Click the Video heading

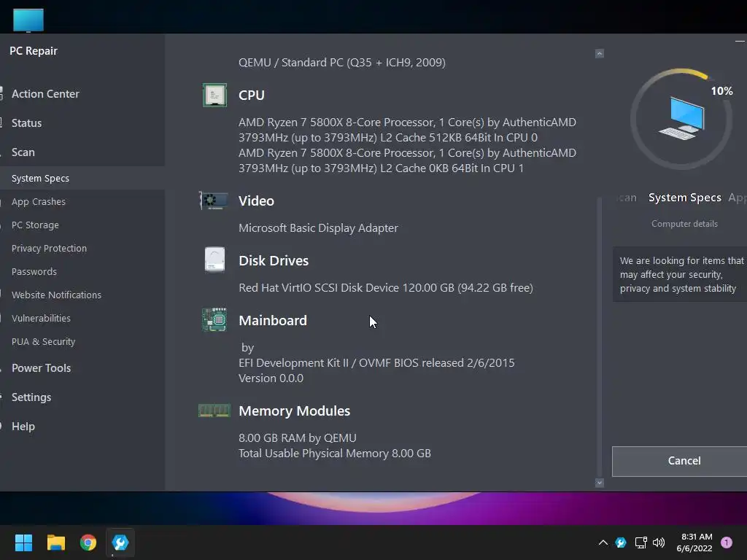click(x=256, y=201)
